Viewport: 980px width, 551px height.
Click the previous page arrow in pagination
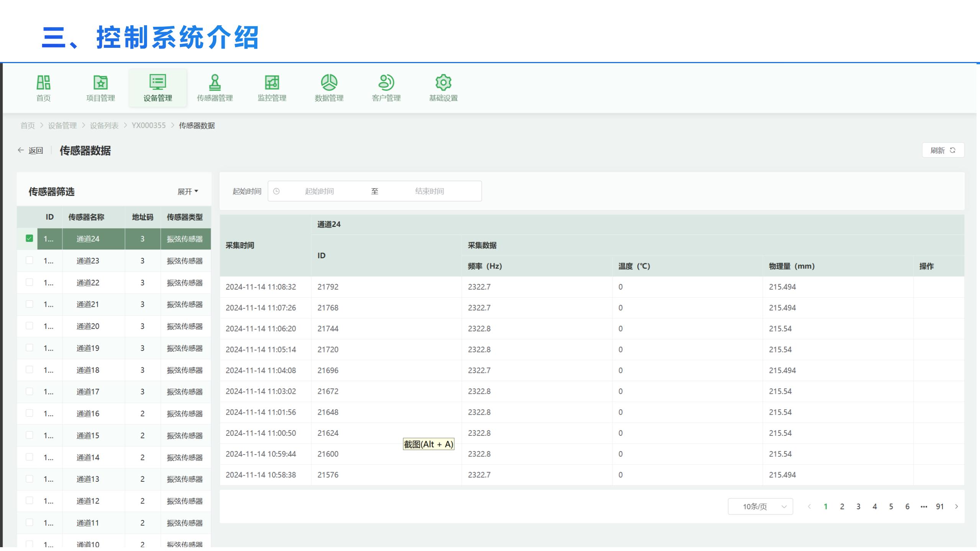tap(809, 507)
